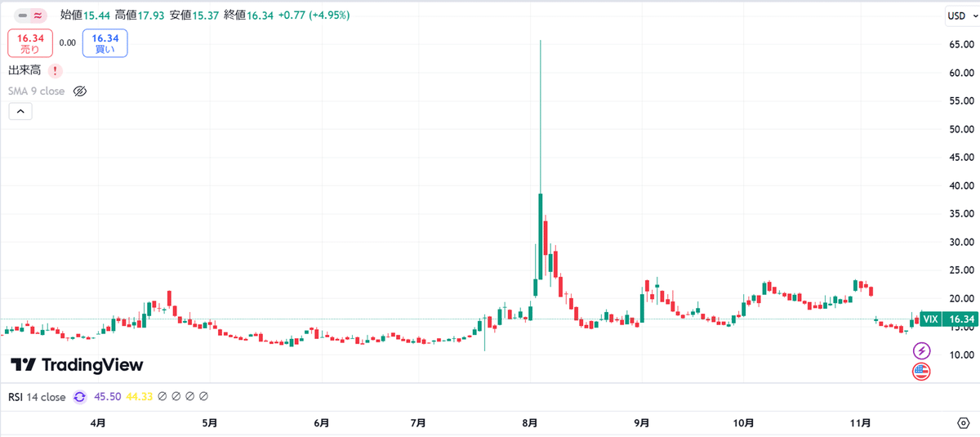This screenshot has height=437, width=980.
Task: Click the 11月 label on time axis
Action: pyautogui.click(x=861, y=423)
